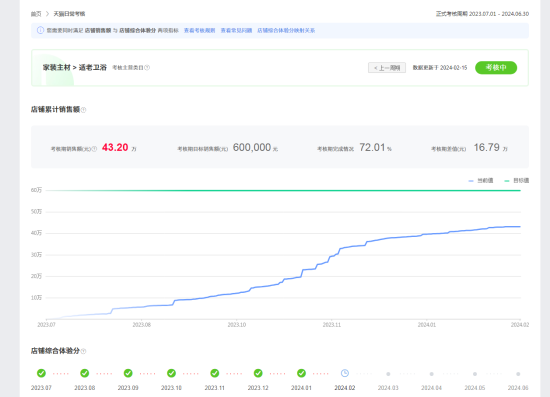Click the 上一周期 previous period button
Viewport: 550px width, 397px height.
pos(387,68)
